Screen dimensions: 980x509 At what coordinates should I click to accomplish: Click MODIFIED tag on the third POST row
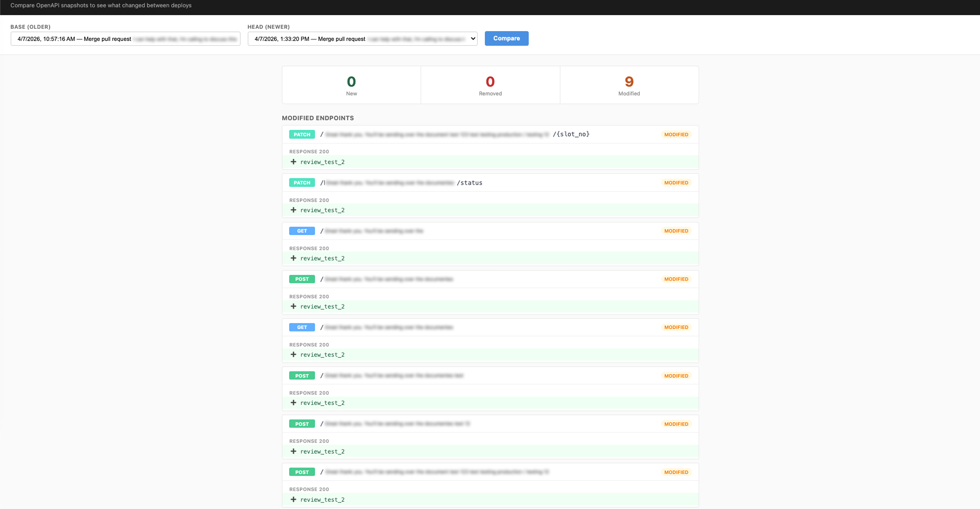point(676,424)
